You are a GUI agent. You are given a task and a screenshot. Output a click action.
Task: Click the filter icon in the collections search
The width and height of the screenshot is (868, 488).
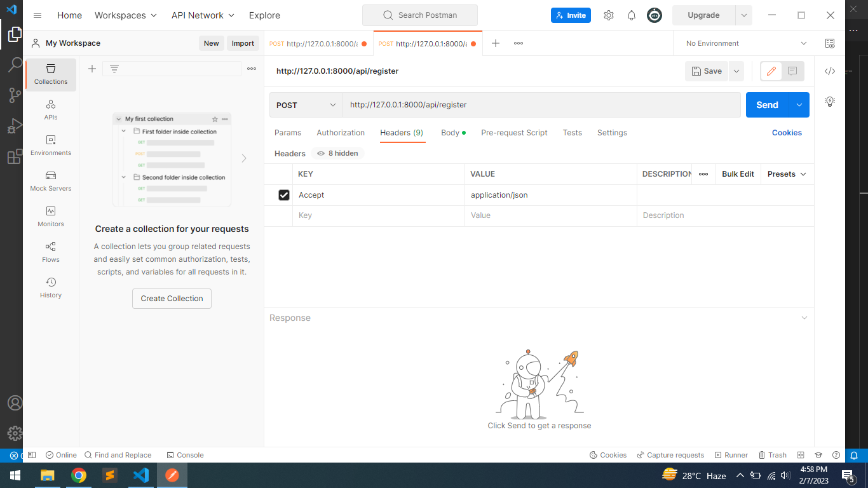pyautogui.click(x=114, y=69)
